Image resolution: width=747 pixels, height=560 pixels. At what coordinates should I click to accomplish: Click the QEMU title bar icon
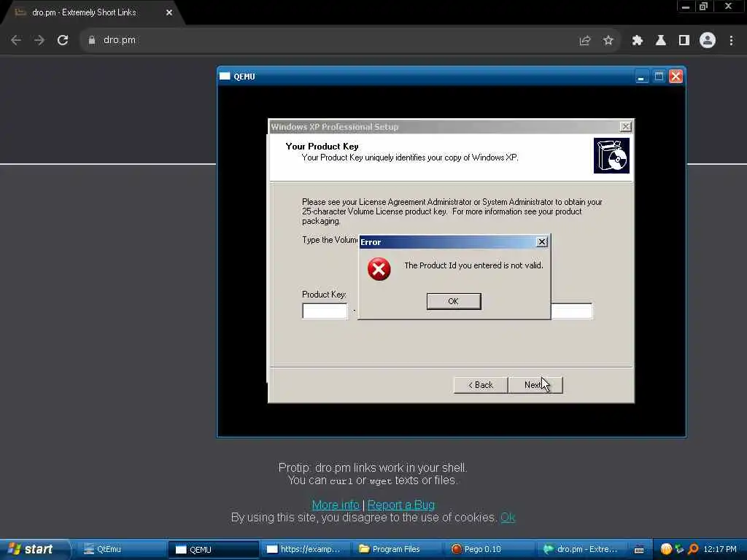pos(225,76)
